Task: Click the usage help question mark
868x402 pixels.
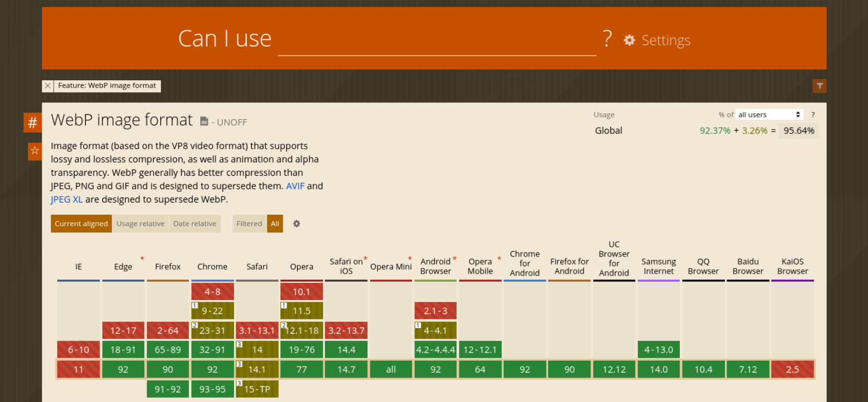Action: pyautogui.click(x=812, y=115)
